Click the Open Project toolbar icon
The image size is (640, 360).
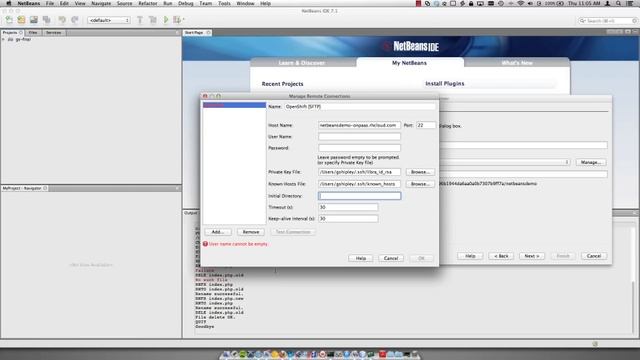point(34,20)
